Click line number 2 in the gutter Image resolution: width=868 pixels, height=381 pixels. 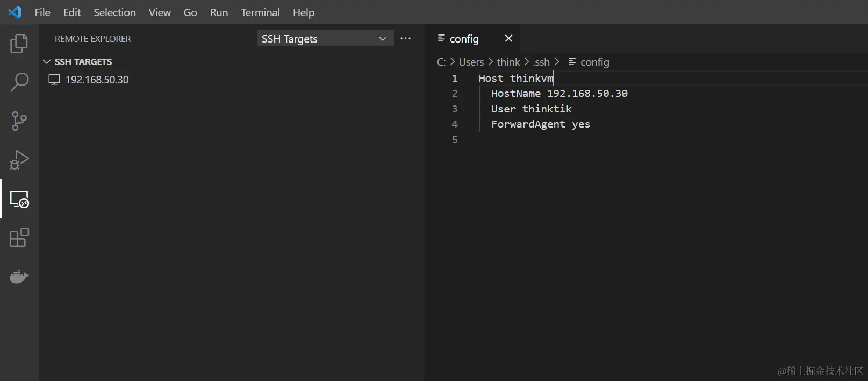455,94
